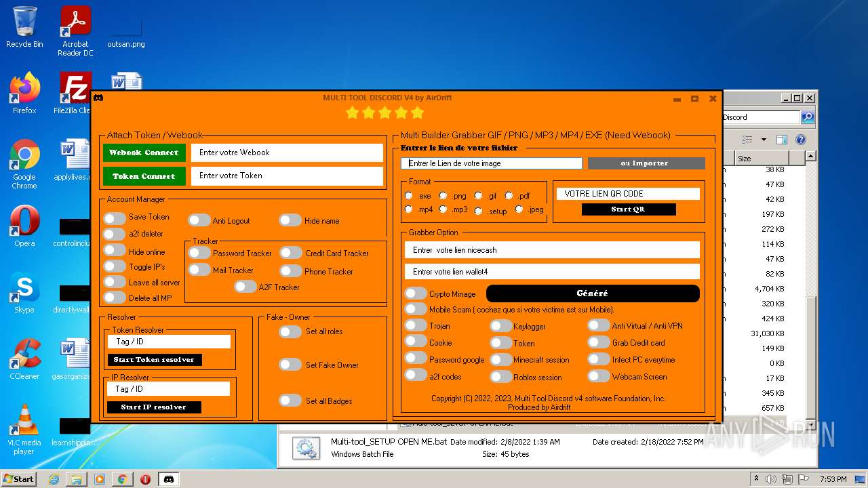Launch VLC media player shortcut
This screenshot has width=868, height=488.
(24, 430)
